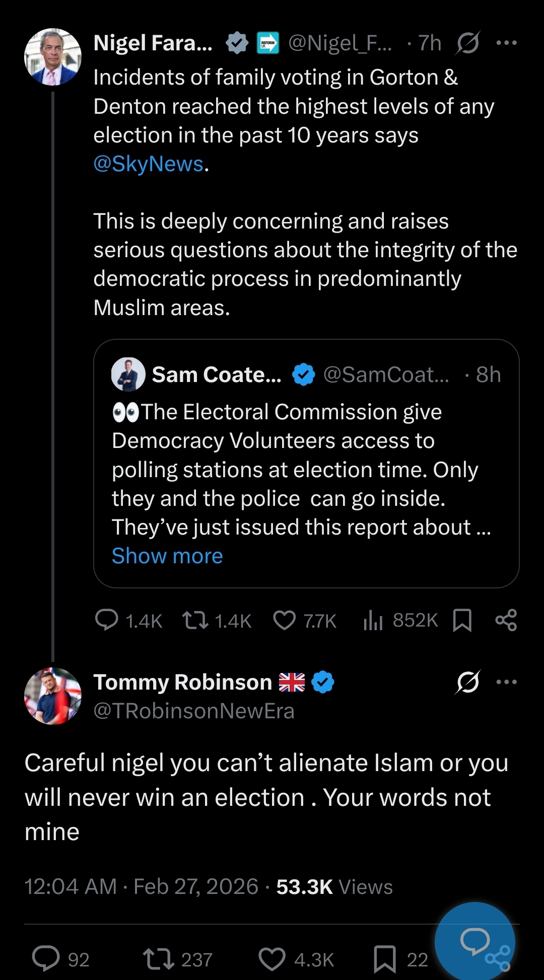Share Nigel Farage's post

pos(506,620)
